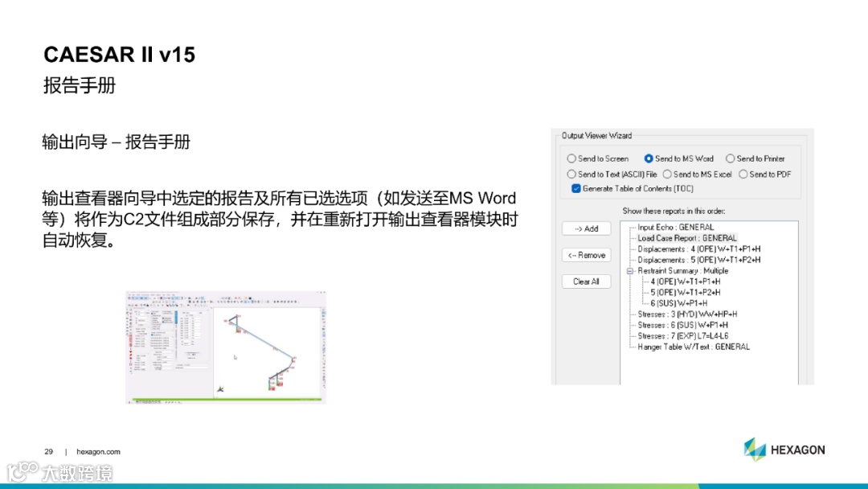The height and width of the screenshot is (489, 868).
Task: Click the Output Viewer Wizard group title
Action: point(596,136)
